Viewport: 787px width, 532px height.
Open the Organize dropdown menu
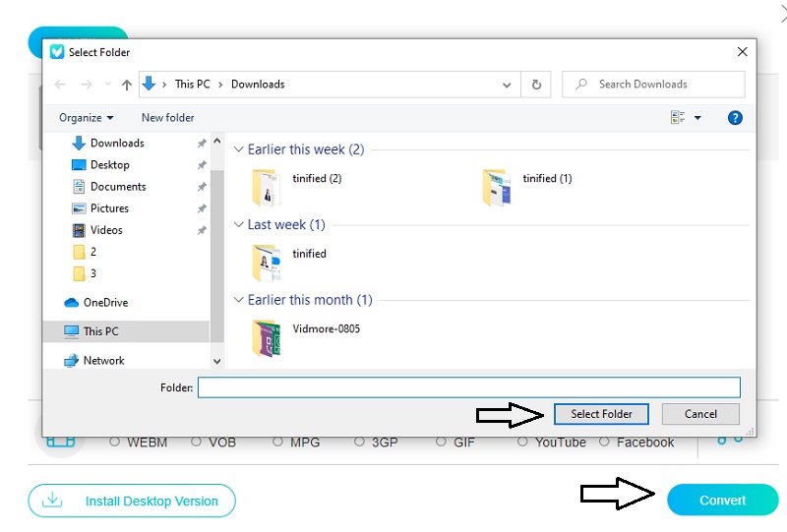[86, 118]
